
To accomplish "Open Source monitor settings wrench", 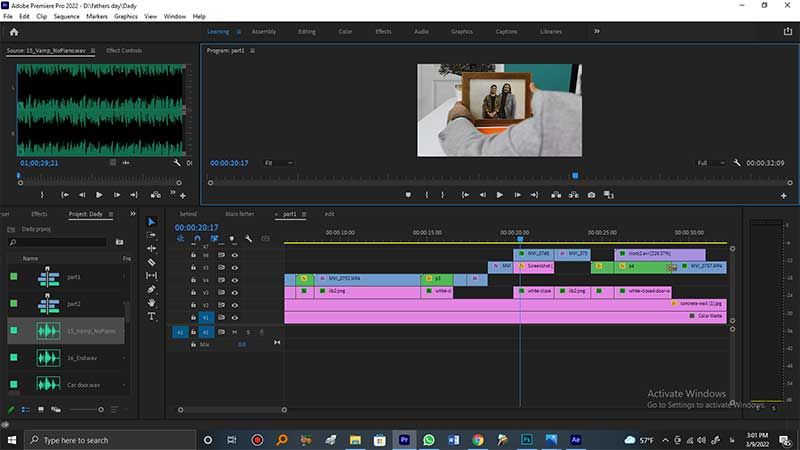I will 177,163.
